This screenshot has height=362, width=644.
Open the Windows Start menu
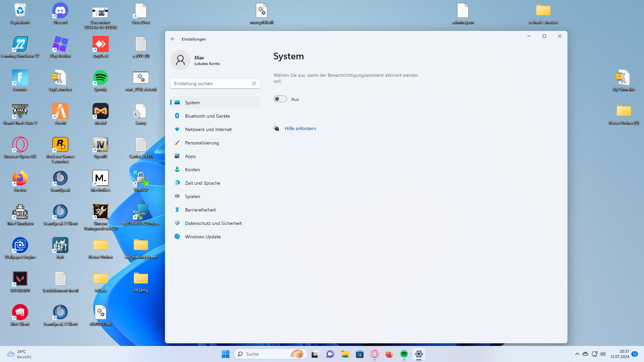click(225, 354)
